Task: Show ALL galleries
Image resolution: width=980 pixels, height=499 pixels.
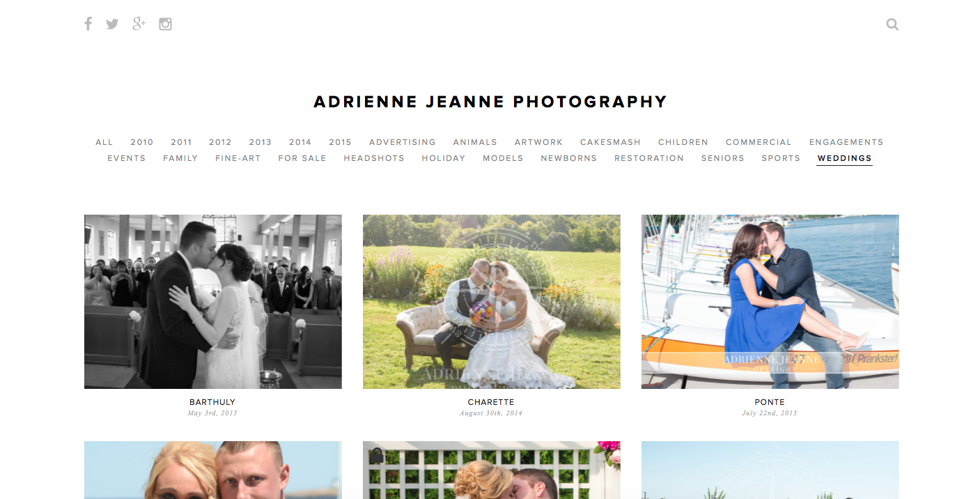Action: coord(104,142)
